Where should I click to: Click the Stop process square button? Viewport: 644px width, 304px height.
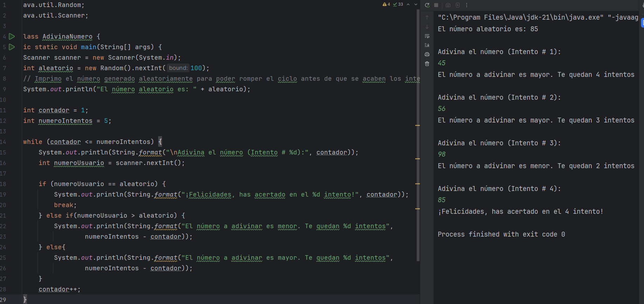tap(436, 5)
